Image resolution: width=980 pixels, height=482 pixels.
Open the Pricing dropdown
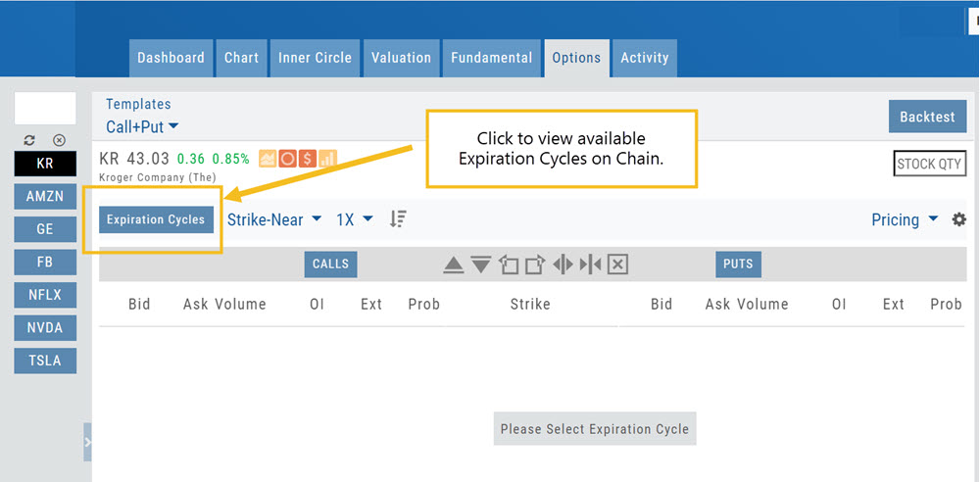click(x=904, y=219)
